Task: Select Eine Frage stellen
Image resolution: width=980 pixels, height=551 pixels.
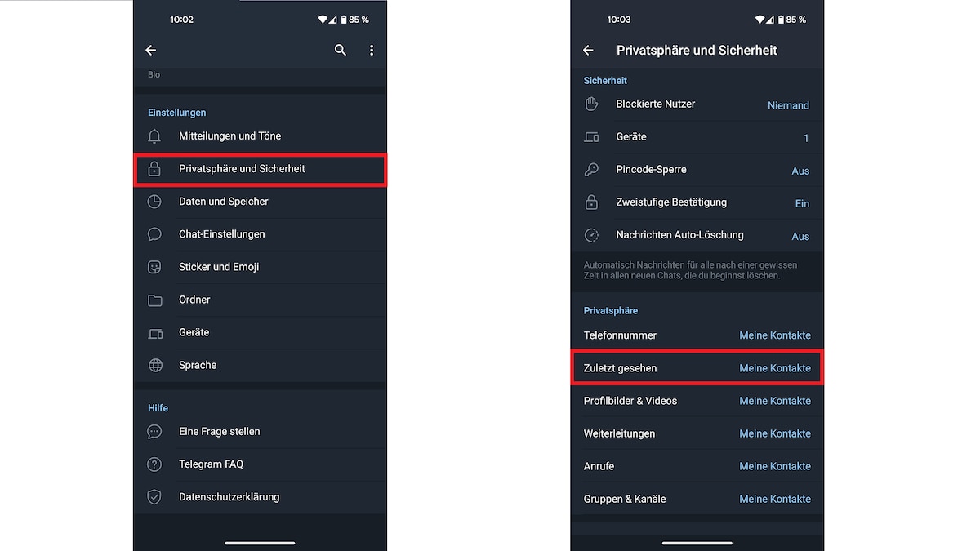Action: [260, 431]
